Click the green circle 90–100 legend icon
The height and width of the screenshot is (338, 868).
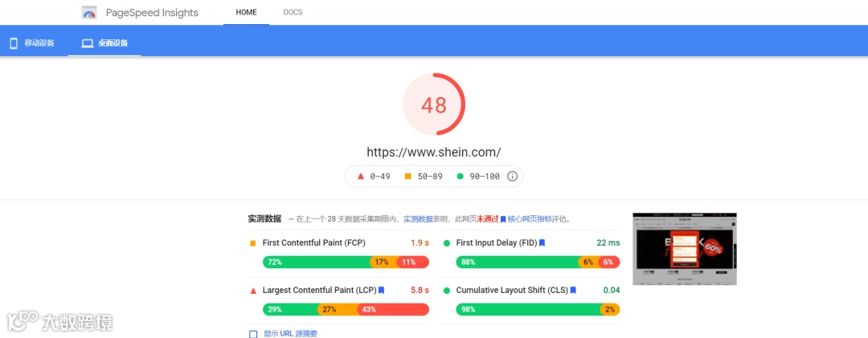tap(460, 177)
